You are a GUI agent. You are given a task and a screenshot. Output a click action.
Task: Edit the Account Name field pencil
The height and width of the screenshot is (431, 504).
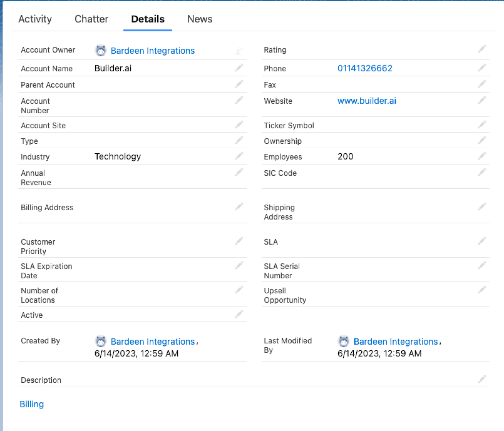[x=239, y=67]
